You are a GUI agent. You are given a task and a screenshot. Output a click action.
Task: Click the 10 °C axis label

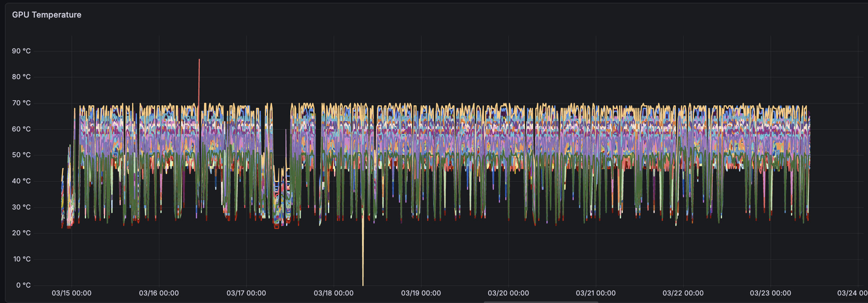pyautogui.click(x=22, y=259)
